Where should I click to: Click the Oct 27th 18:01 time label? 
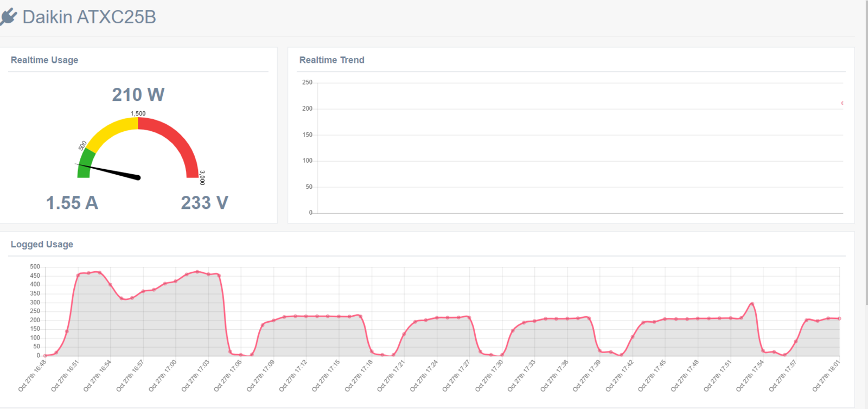[826, 375]
